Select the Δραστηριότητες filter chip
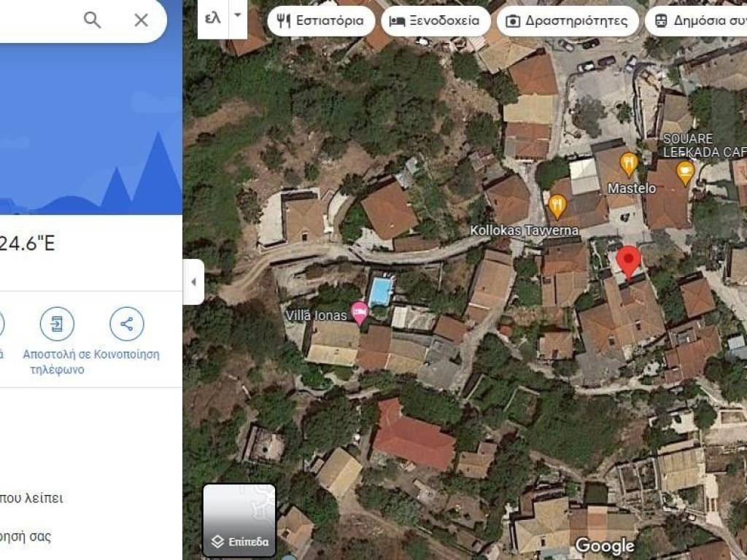The height and width of the screenshot is (560, 747). tap(568, 21)
